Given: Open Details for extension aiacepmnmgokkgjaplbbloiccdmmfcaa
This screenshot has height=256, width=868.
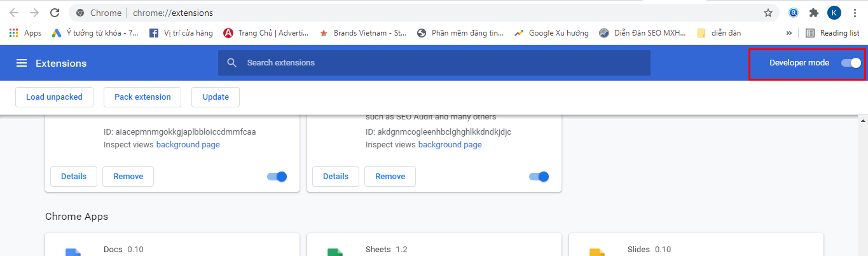Looking at the screenshot, I should [x=74, y=177].
